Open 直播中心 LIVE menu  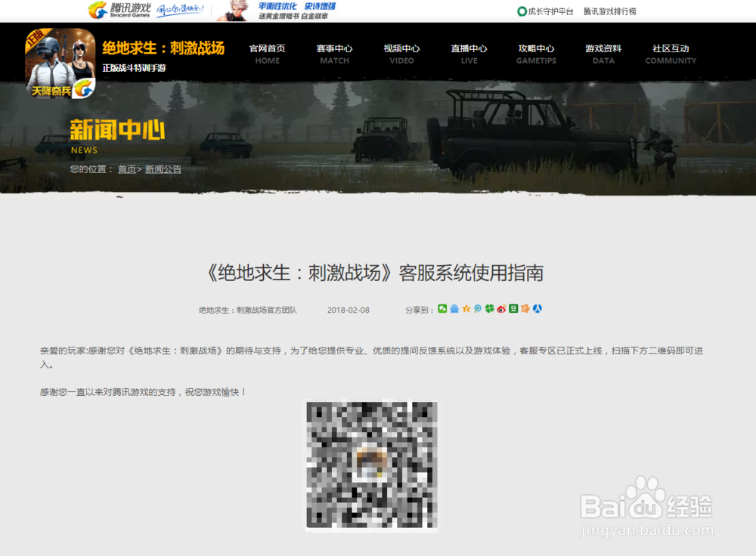pyautogui.click(x=469, y=54)
